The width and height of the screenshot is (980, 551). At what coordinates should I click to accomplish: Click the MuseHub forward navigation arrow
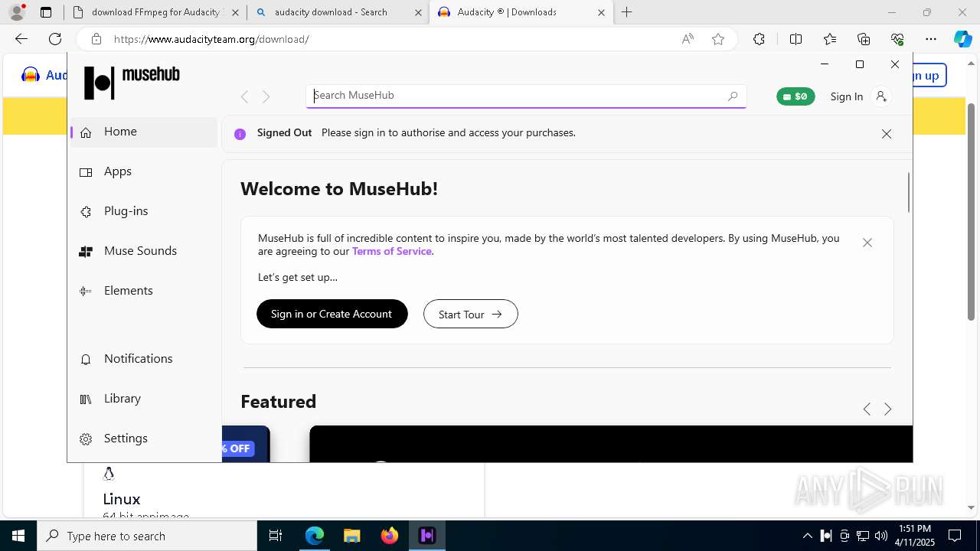266,96
